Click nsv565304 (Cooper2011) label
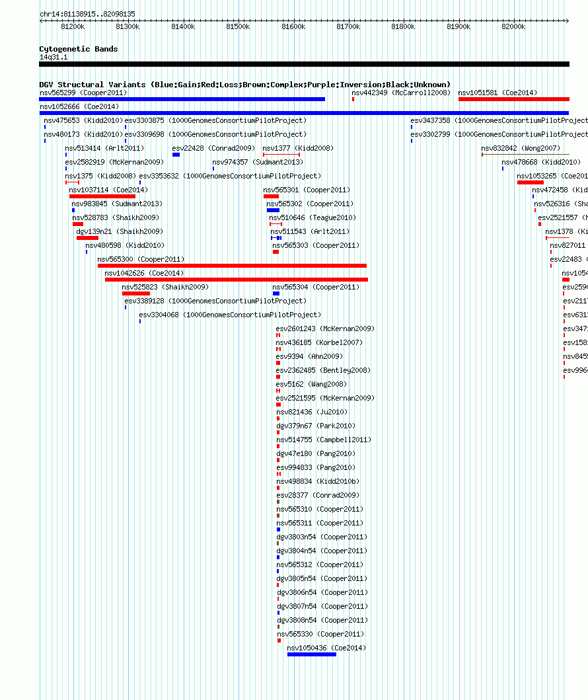This screenshot has height=700, width=588. click(316, 287)
